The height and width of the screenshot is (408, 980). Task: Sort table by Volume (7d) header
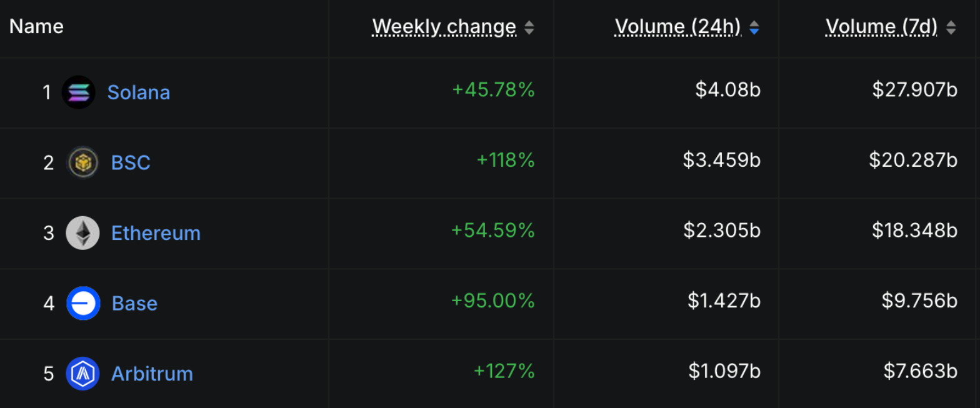pos(882,27)
